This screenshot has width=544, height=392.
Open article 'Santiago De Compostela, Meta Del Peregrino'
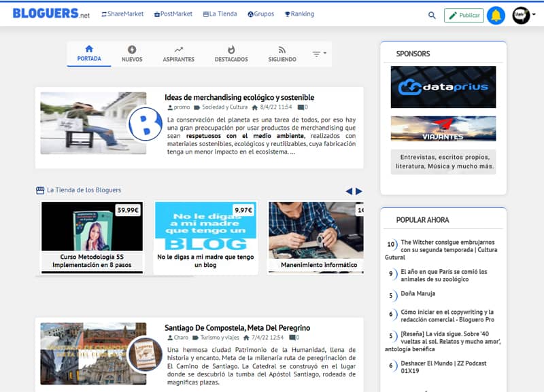(x=237, y=328)
